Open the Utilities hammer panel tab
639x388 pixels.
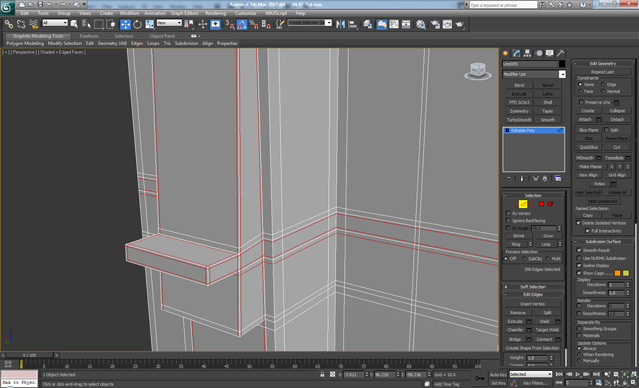pos(561,53)
